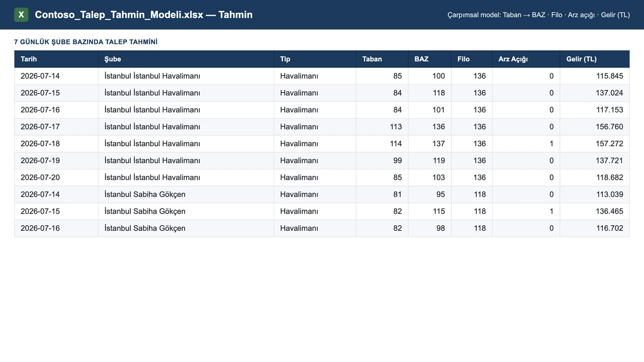Click revenue value 136.465
The width and height of the screenshot is (644, 362).
click(x=610, y=211)
